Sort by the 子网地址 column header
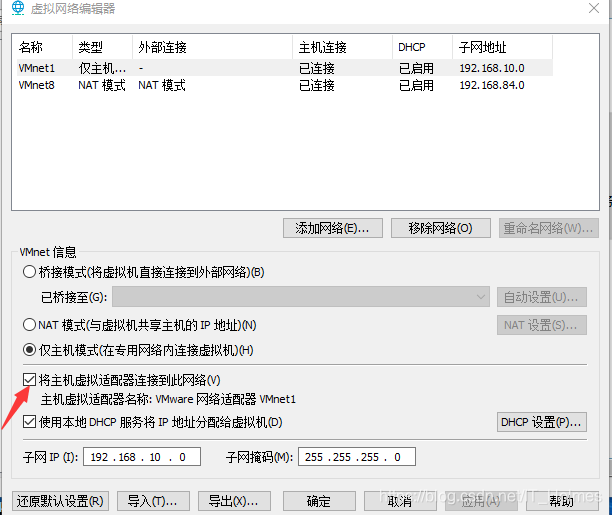This screenshot has width=612, height=515. [502, 47]
